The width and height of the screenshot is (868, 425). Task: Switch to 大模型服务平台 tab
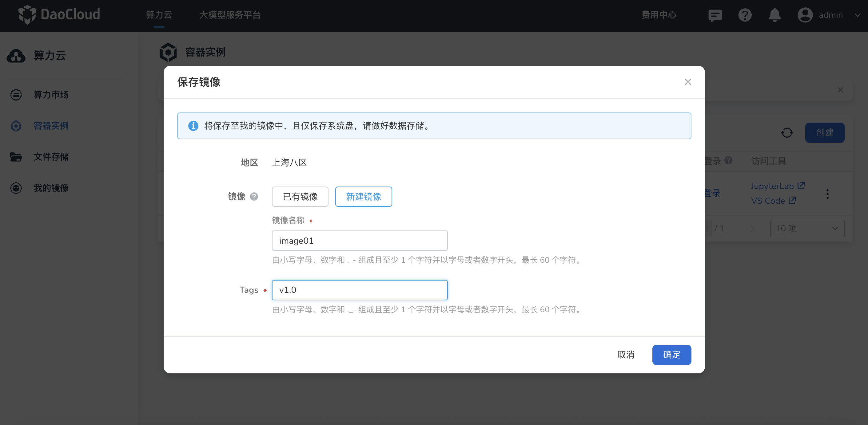230,15
